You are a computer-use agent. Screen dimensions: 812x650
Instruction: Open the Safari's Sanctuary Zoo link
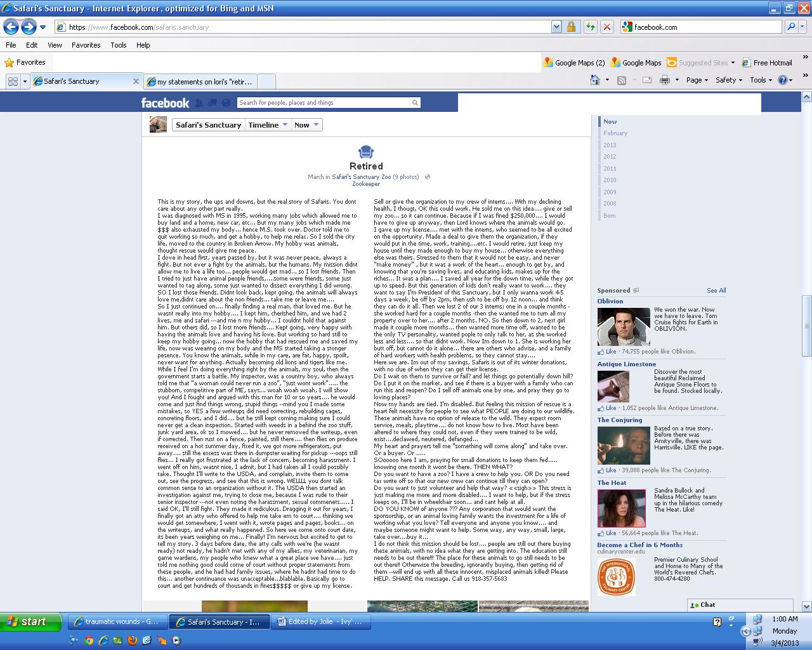361,177
